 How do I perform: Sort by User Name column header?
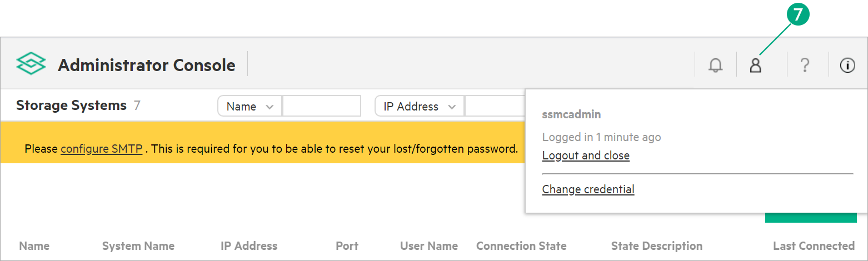click(429, 246)
